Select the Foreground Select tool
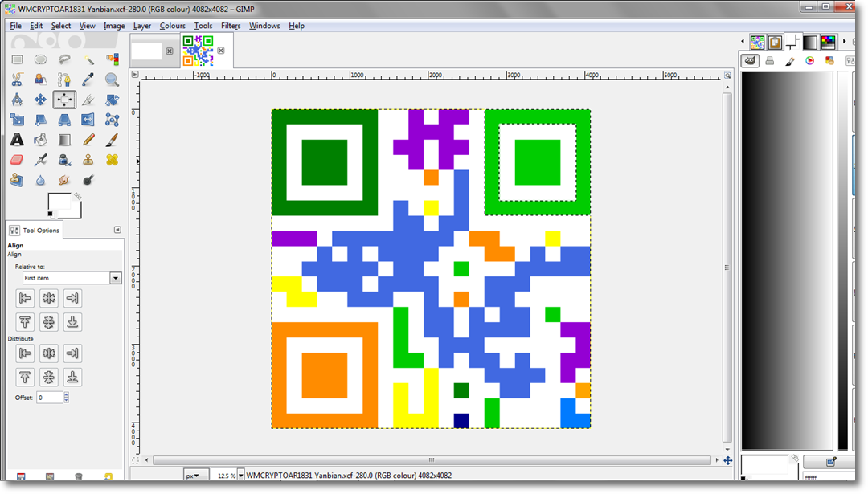 point(40,80)
